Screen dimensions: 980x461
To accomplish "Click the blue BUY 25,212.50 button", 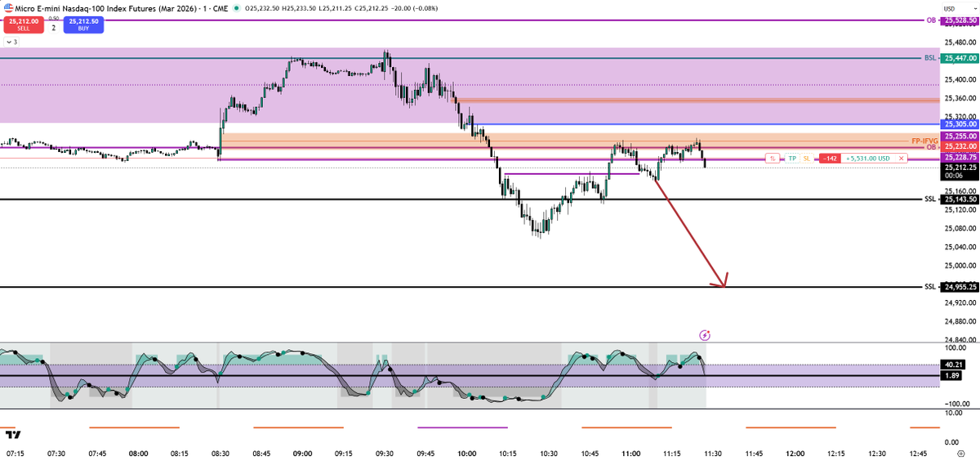I will pyautogui.click(x=82, y=26).
